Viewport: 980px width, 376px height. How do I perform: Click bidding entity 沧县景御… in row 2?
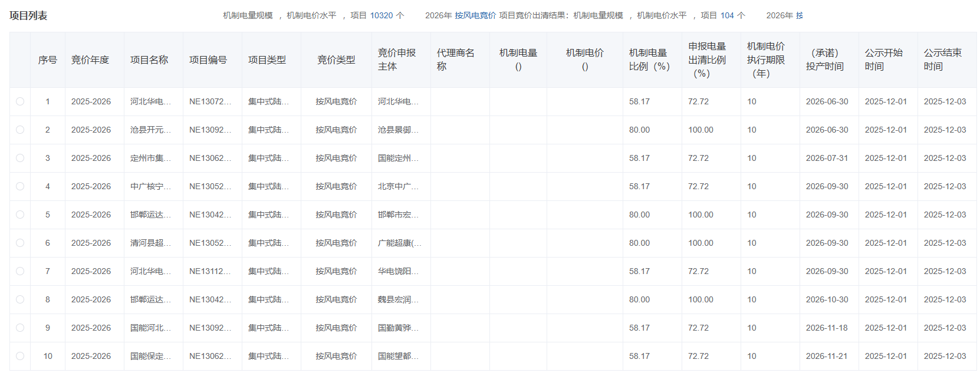pos(398,130)
